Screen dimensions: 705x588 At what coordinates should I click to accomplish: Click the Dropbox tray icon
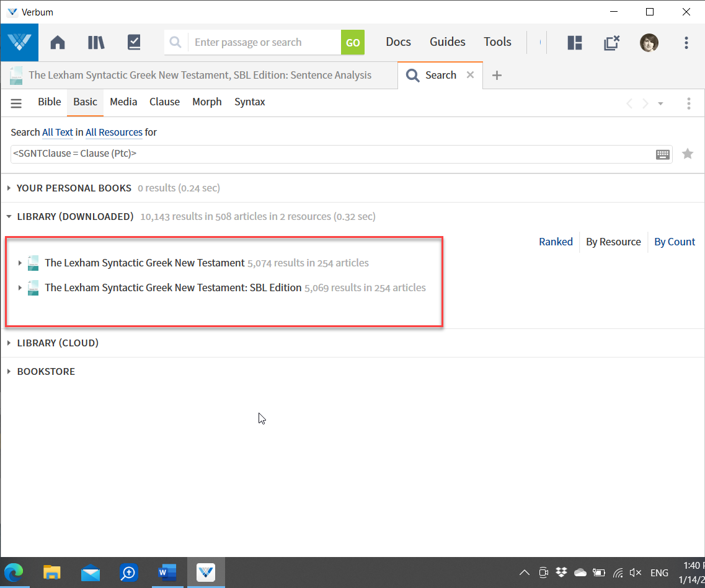(561, 573)
